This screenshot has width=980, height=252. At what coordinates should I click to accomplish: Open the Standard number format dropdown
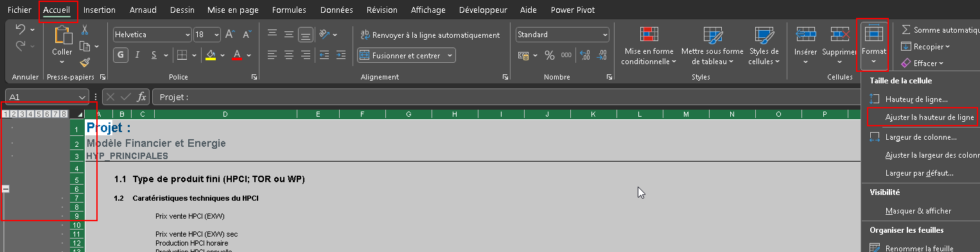point(605,35)
